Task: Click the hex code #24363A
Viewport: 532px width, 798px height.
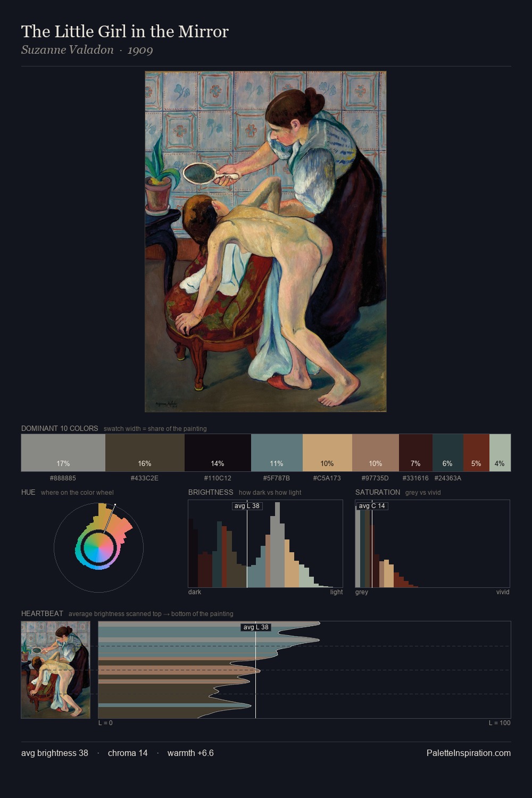Action: tap(448, 478)
